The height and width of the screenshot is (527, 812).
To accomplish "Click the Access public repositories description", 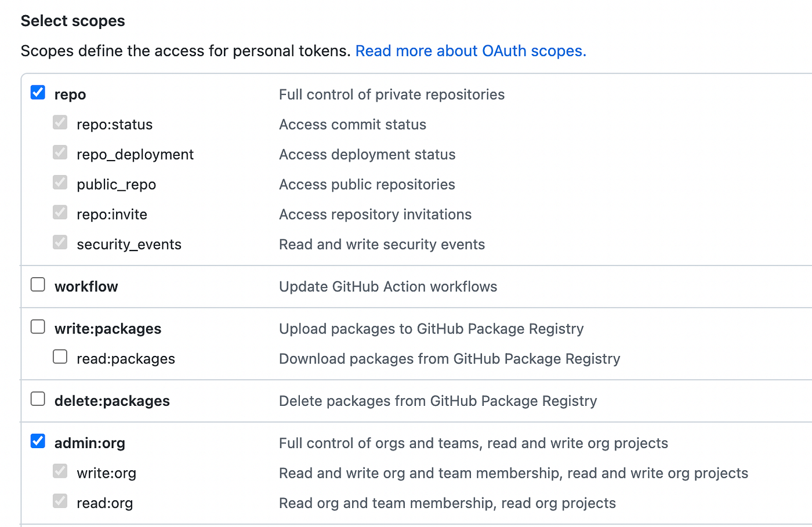I will [367, 184].
